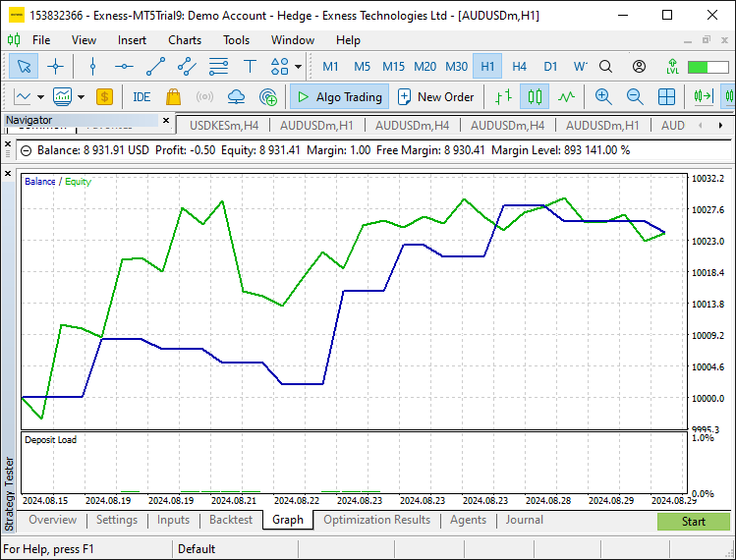
Task: Start the strategy test
Action: [x=694, y=522]
